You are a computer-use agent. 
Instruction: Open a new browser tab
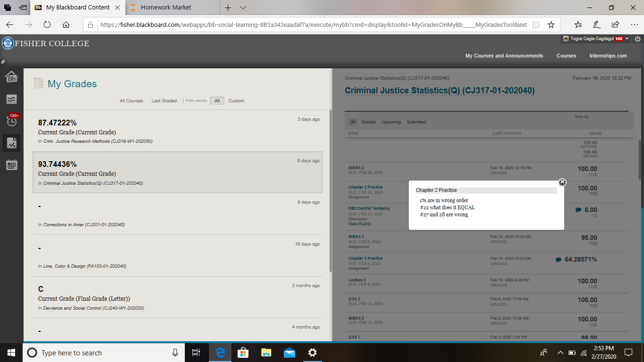228,8
